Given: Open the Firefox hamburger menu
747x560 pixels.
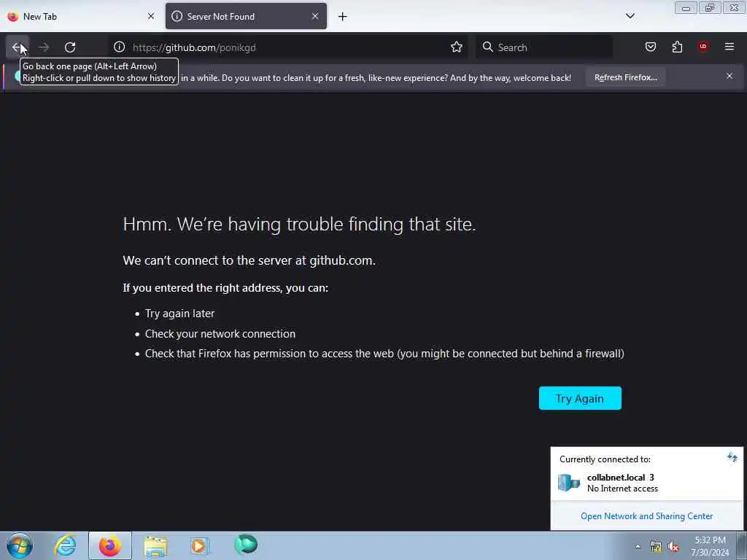Looking at the screenshot, I should tap(729, 47).
